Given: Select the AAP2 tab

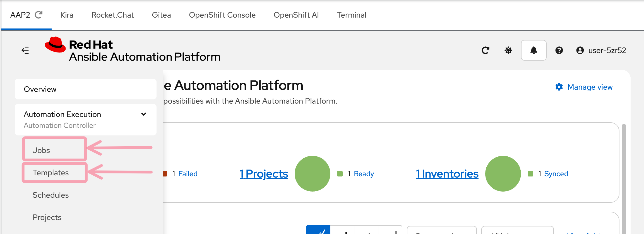Looking at the screenshot, I should (20, 15).
